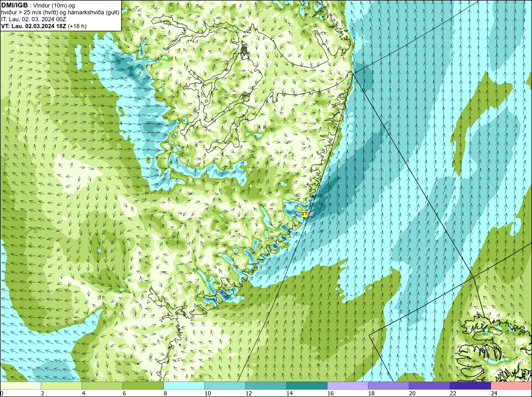Viewport: 532px width, 397px height.
Task: Click the 12-14 m/s teal legend swatch
Action: [x=266, y=386]
